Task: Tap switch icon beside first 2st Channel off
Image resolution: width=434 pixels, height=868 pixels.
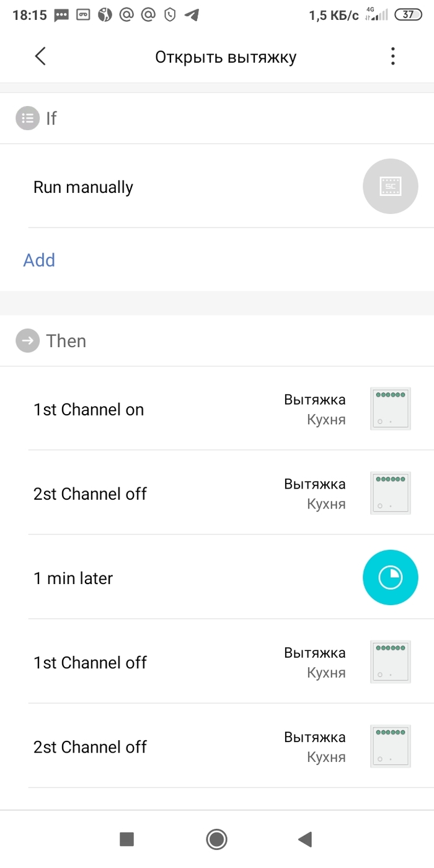Action: 390,494
